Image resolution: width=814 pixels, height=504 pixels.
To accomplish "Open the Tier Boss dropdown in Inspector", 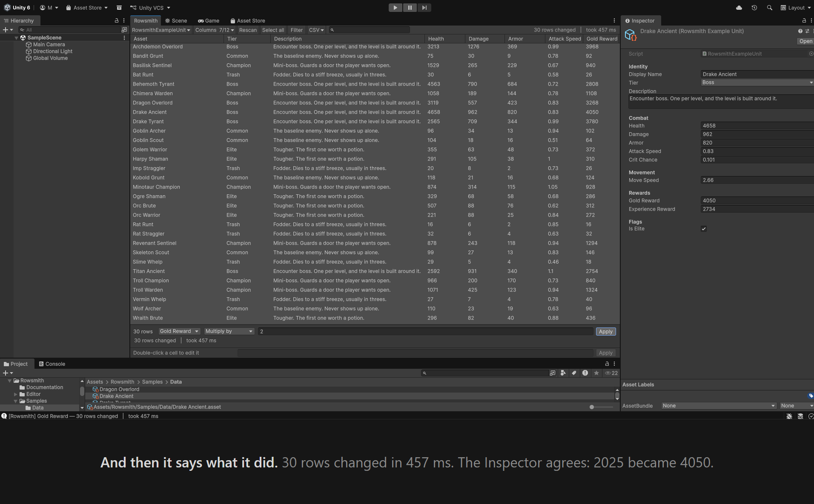I will 757,83.
